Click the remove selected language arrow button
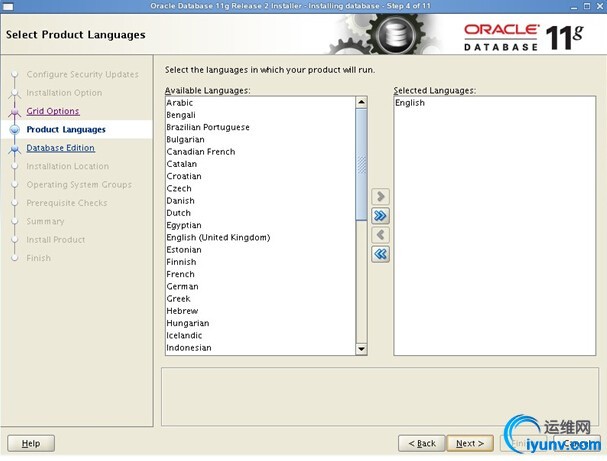 point(380,235)
